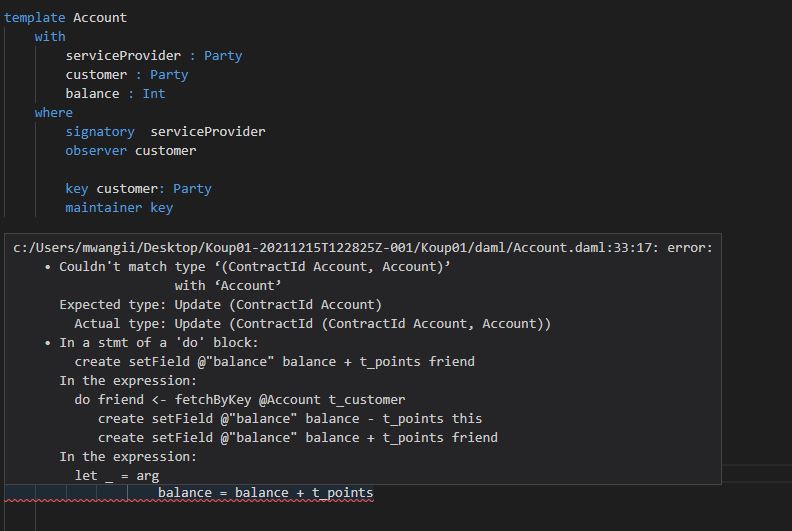The height and width of the screenshot is (531, 792).
Task: Select the Int type annotation
Action: coord(153,94)
